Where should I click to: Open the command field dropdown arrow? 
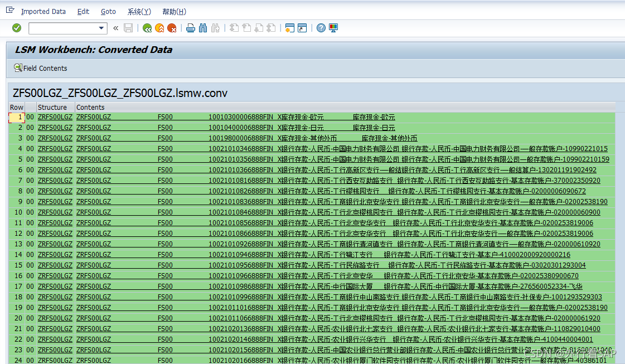pyautogui.click(x=101, y=28)
